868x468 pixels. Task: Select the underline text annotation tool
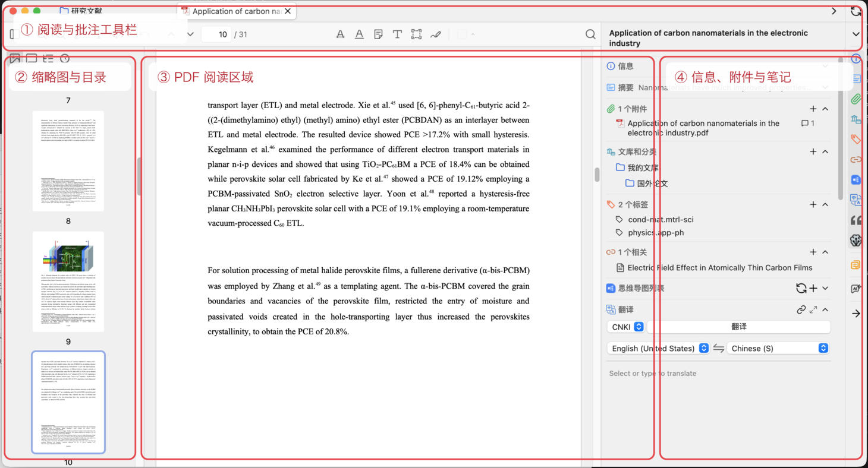click(x=359, y=34)
